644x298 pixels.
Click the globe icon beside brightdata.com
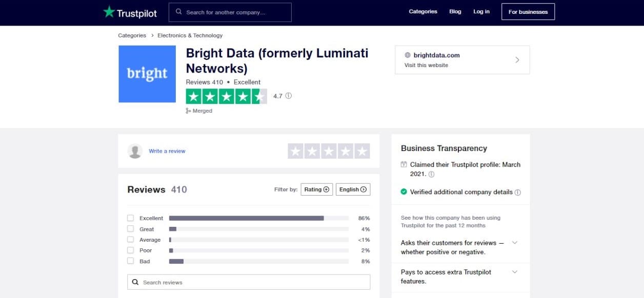point(408,55)
